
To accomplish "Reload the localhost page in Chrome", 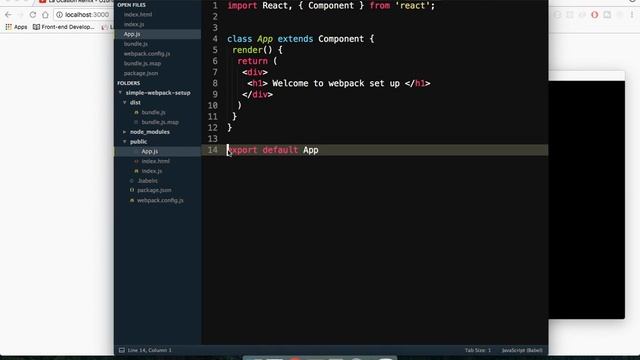I will (33, 15).
